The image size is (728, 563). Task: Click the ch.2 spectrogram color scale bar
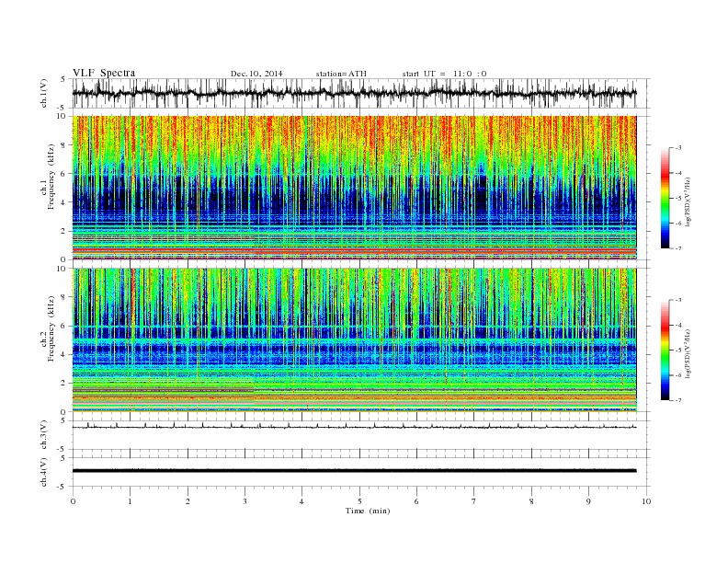[665, 350]
